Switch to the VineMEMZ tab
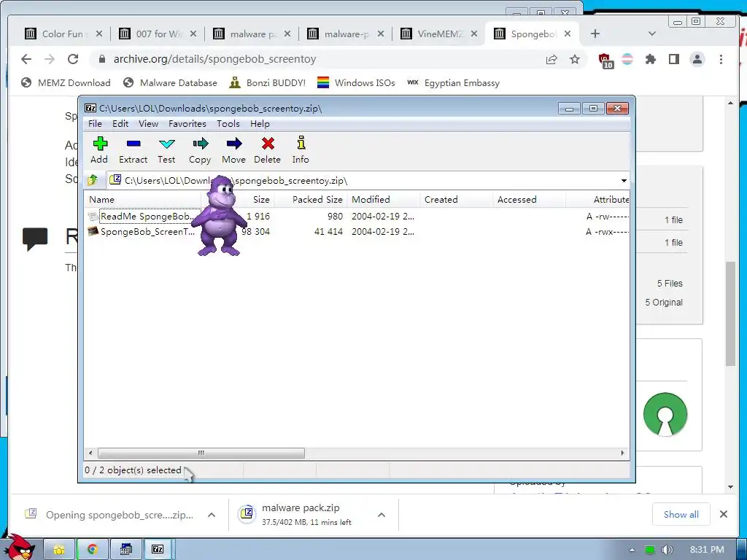Screen dimensions: 747x560 (439, 34)
